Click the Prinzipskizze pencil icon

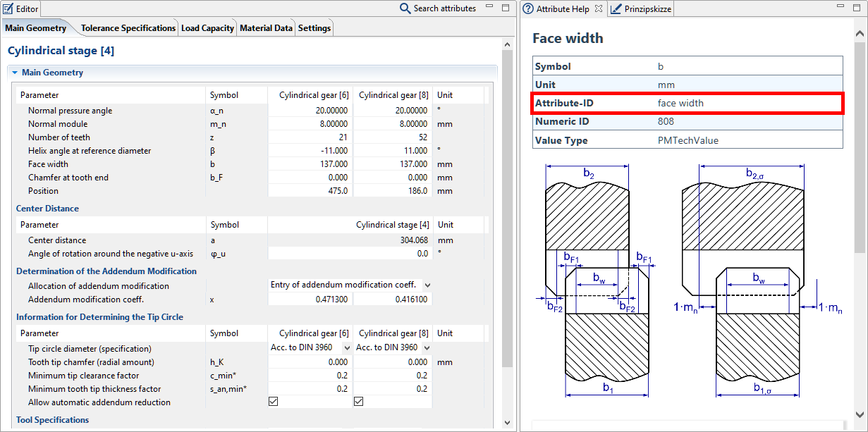coord(616,9)
